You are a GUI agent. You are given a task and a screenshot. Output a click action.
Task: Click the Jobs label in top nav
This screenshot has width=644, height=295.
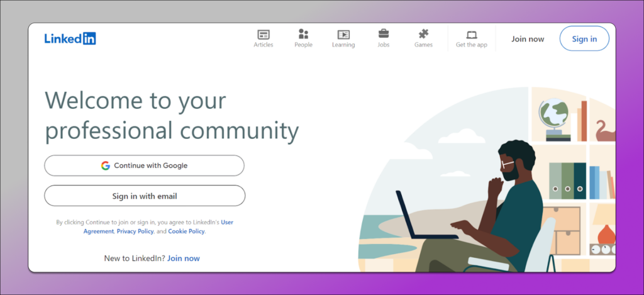(x=384, y=45)
